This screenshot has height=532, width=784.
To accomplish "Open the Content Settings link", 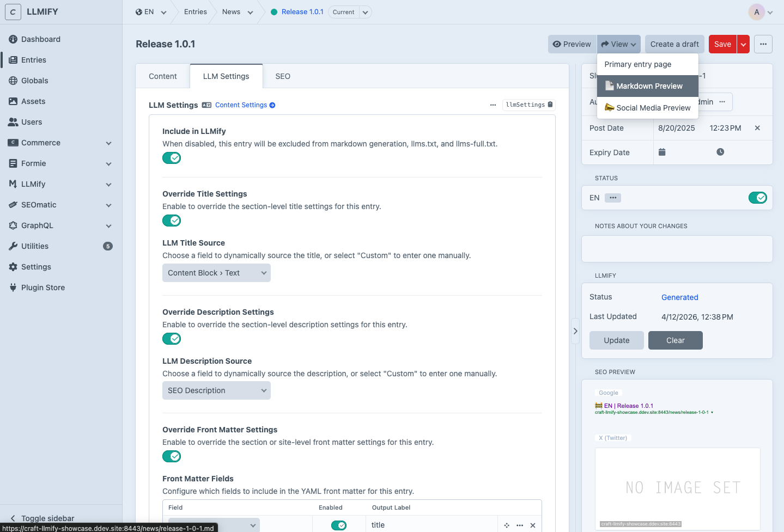I will point(241,105).
